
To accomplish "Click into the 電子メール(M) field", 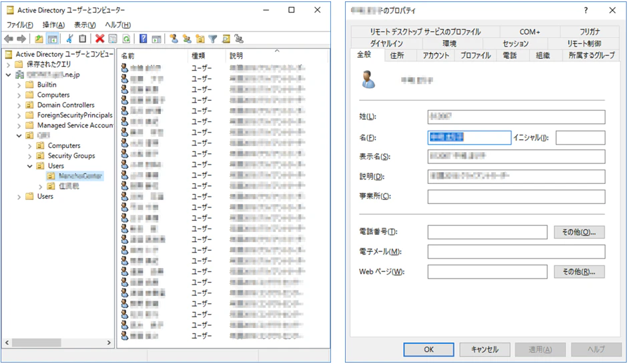I will [517, 251].
